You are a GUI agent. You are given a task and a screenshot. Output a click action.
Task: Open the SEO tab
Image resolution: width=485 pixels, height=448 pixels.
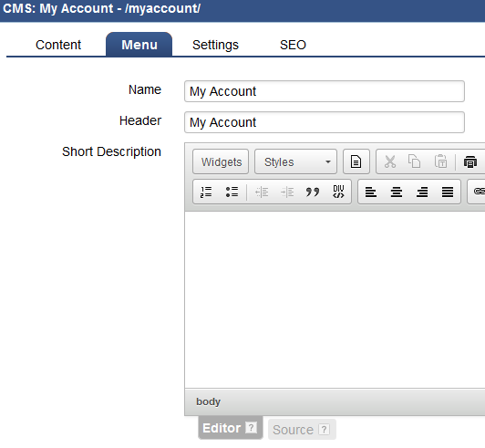point(293,45)
